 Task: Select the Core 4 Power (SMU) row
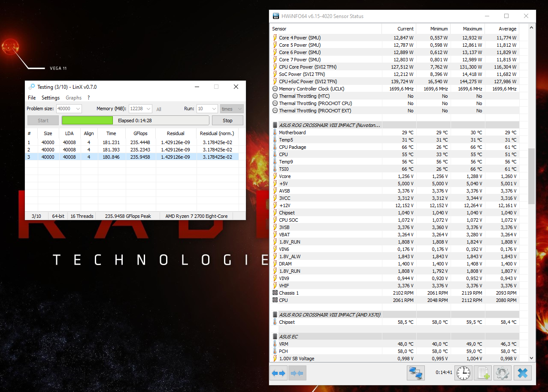coord(394,38)
